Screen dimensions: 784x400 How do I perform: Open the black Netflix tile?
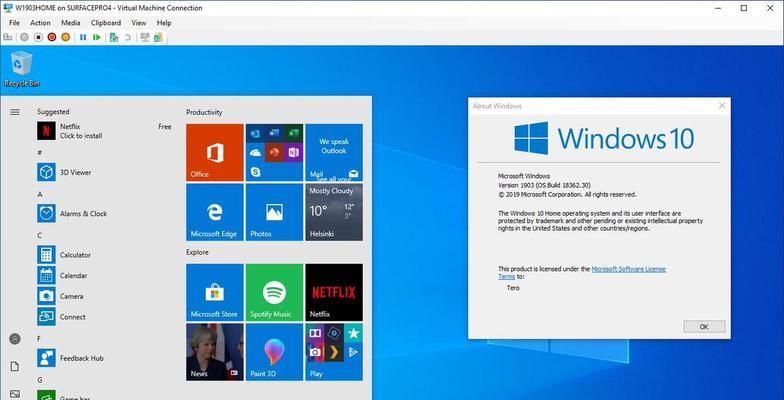(x=334, y=292)
